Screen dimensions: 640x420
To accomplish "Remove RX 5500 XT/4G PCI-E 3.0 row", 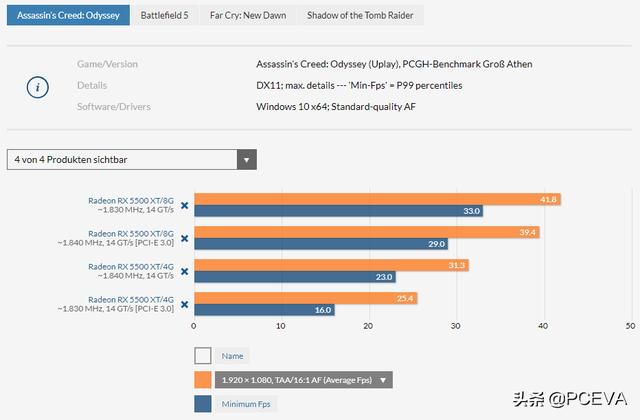I will pos(184,304).
